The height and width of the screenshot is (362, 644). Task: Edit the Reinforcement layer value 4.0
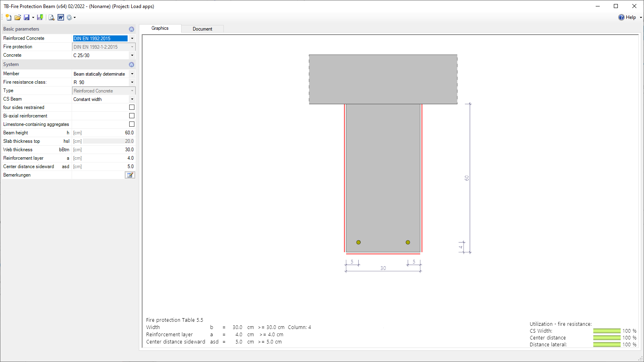(109, 158)
